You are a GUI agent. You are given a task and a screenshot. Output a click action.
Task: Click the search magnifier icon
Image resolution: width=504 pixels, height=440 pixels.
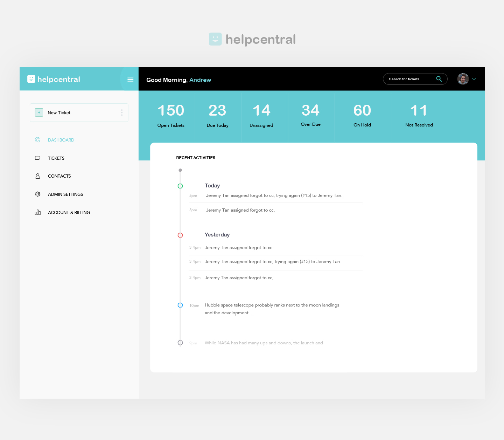coord(439,79)
